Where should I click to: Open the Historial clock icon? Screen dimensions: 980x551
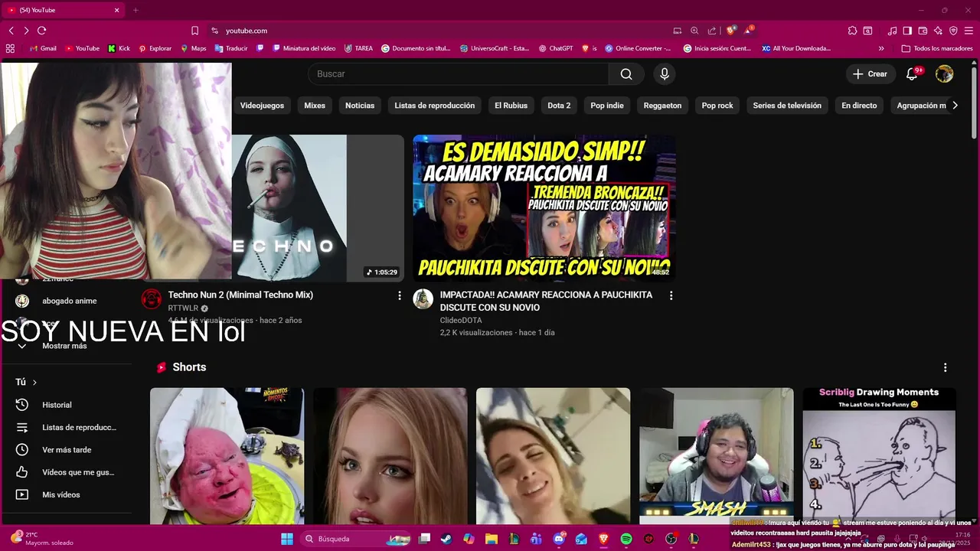click(22, 405)
